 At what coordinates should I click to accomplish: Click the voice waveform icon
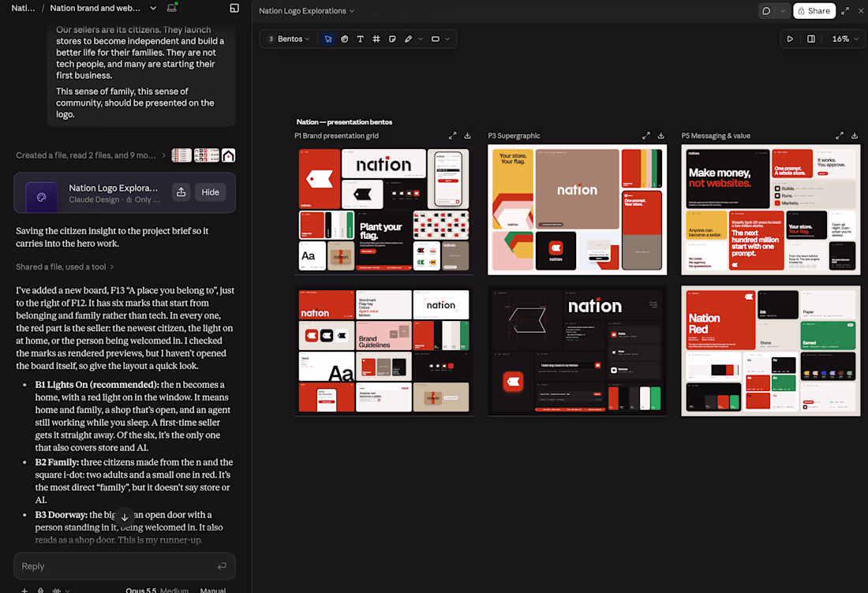[57, 590]
